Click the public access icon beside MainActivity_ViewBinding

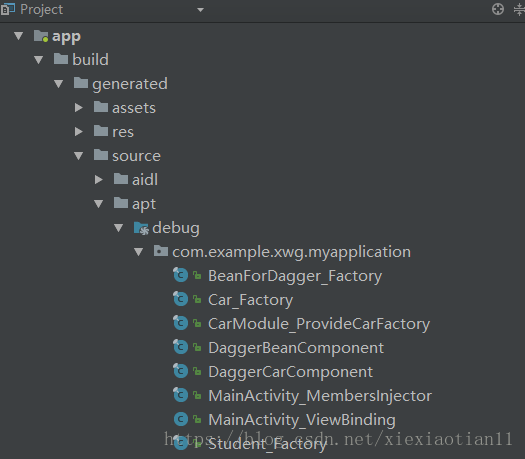click(x=197, y=419)
